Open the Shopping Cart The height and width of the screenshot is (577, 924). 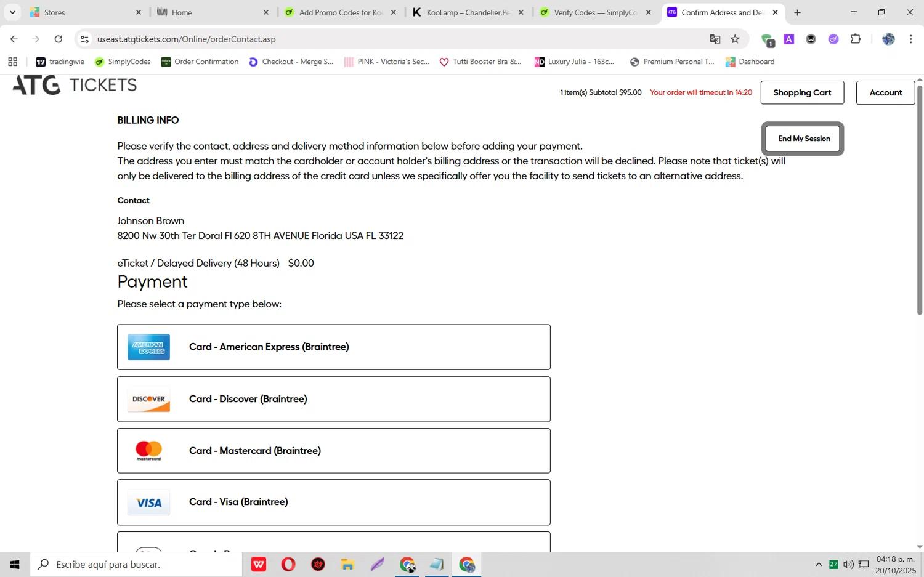click(x=802, y=92)
